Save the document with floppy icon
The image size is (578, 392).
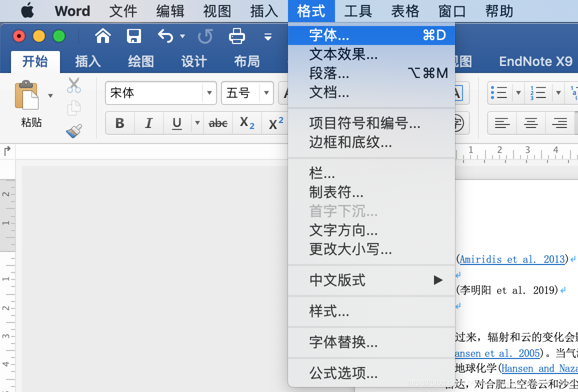click(x=134, y=36)
